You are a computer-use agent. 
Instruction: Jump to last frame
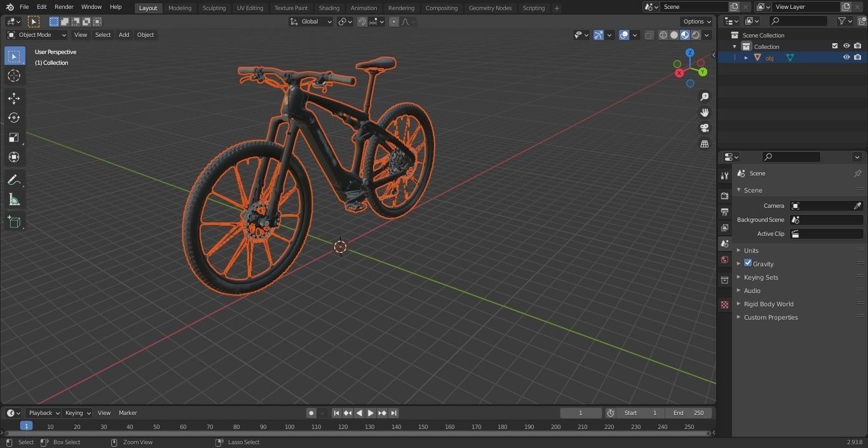click(x=394, y=413)
